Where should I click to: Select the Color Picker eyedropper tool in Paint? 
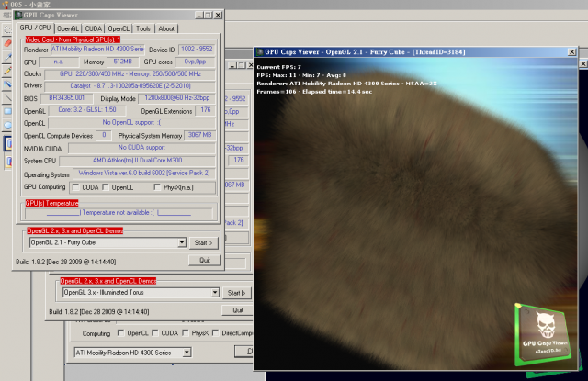tap(7, 57)
